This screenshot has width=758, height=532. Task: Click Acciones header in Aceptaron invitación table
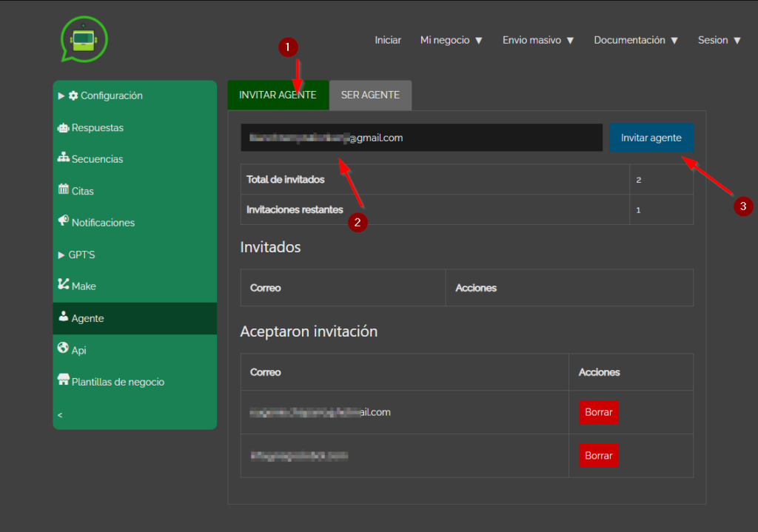600,372
